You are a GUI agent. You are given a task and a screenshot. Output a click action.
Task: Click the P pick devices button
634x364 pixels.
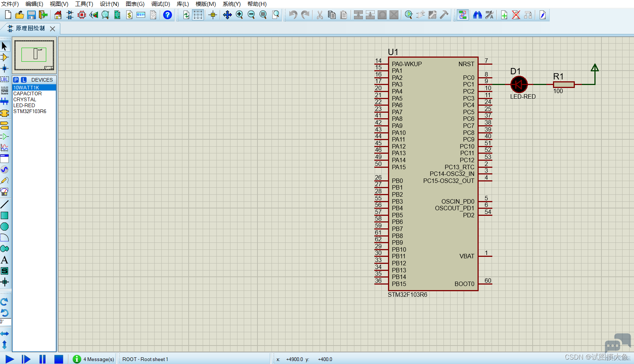point(16,80)
